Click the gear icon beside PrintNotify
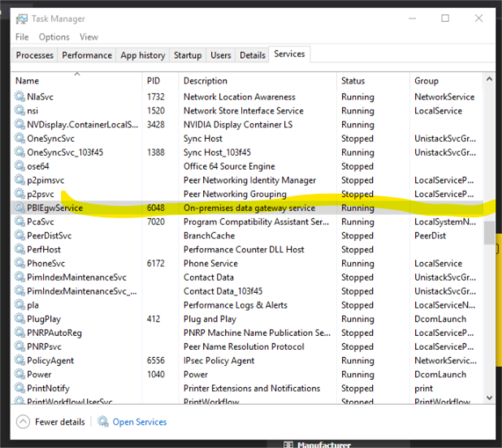 point(19,388)
